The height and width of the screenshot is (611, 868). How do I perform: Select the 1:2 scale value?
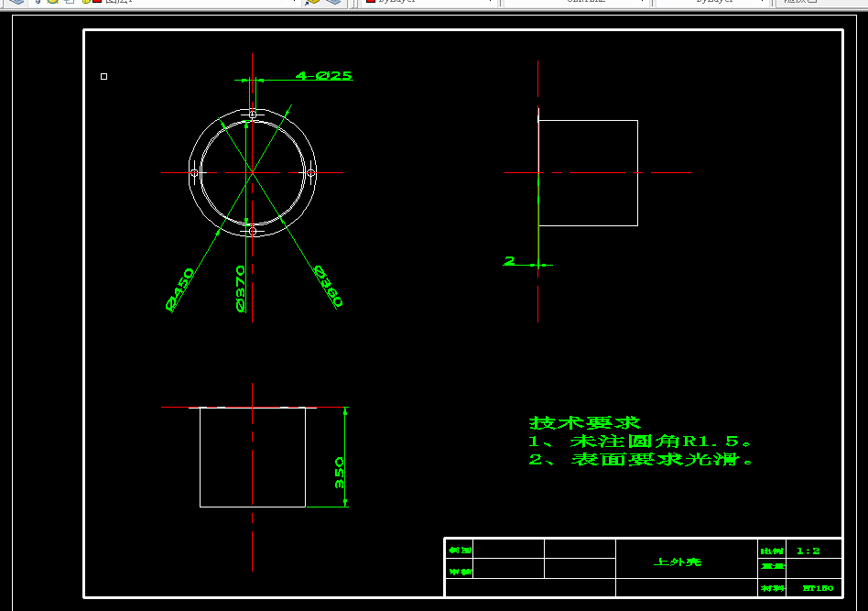[808, 551]
